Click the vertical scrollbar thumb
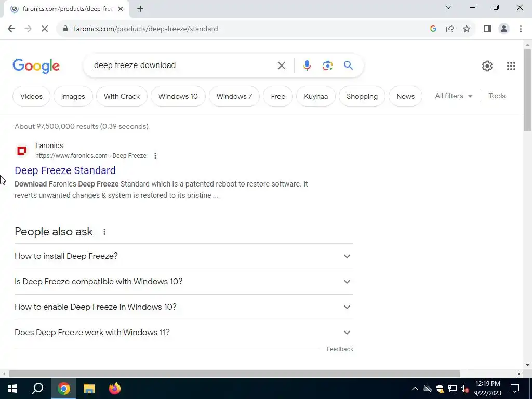Image resolution: width=532 pixels, height=399 pixels. 527,90
